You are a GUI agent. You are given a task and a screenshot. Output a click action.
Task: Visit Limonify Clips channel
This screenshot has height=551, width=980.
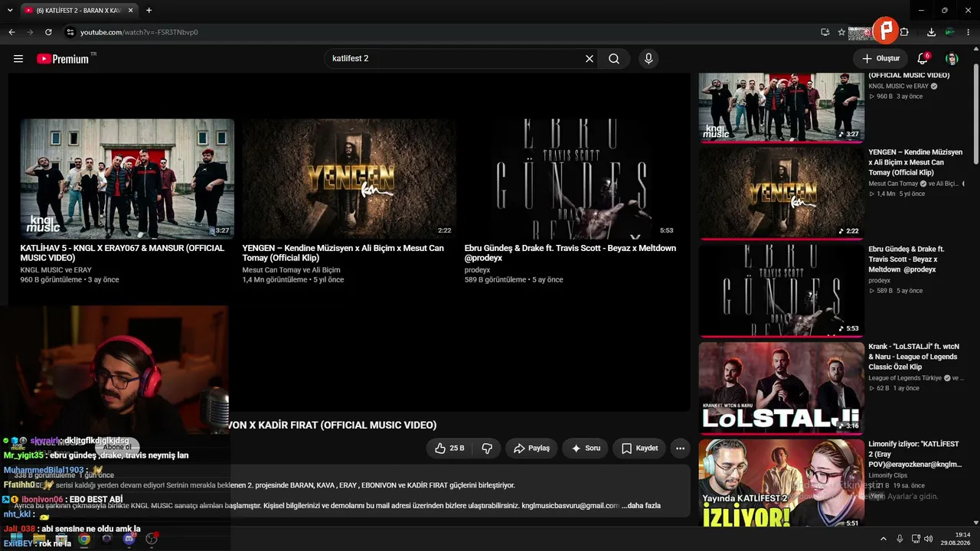click(x=890, y=476)
